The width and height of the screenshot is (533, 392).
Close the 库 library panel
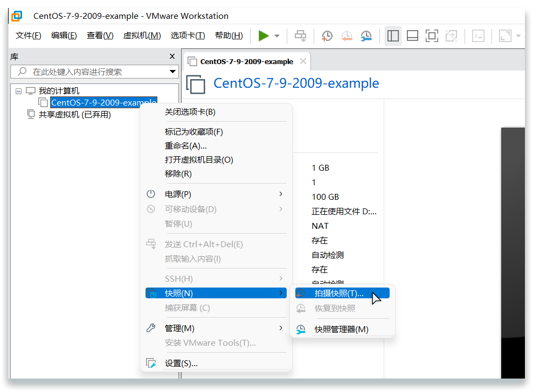click(x=172, y=57)
